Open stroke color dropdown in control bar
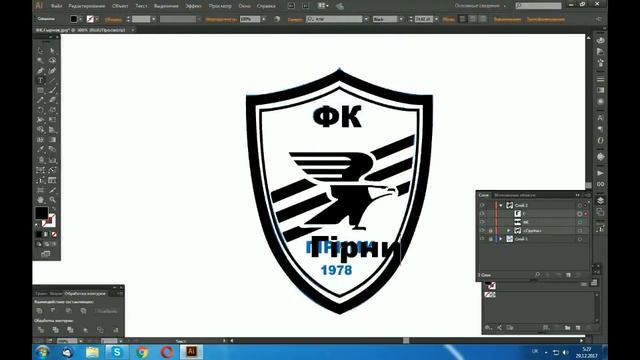 point(97,19)
